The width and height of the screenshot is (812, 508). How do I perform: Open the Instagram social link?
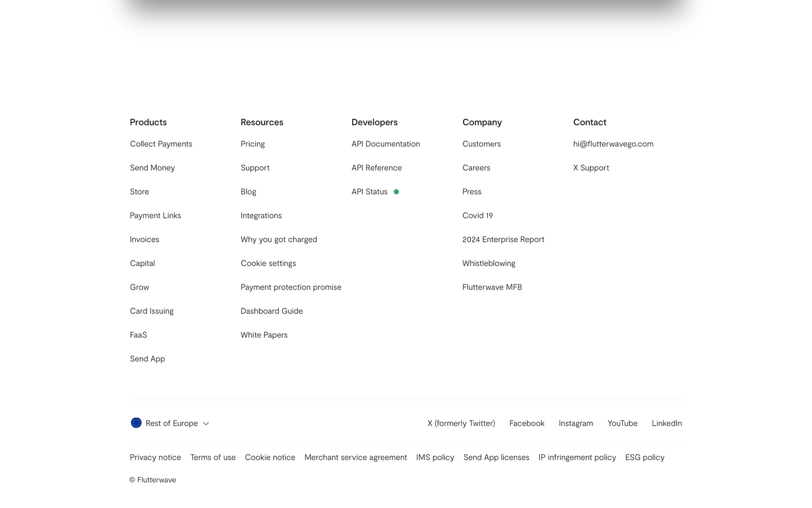click(x=576, y=423)
